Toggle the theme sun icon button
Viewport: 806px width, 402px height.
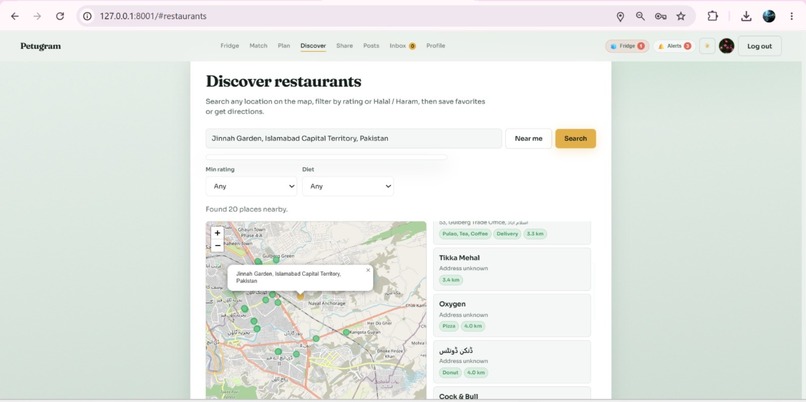[x=707, y=46]
